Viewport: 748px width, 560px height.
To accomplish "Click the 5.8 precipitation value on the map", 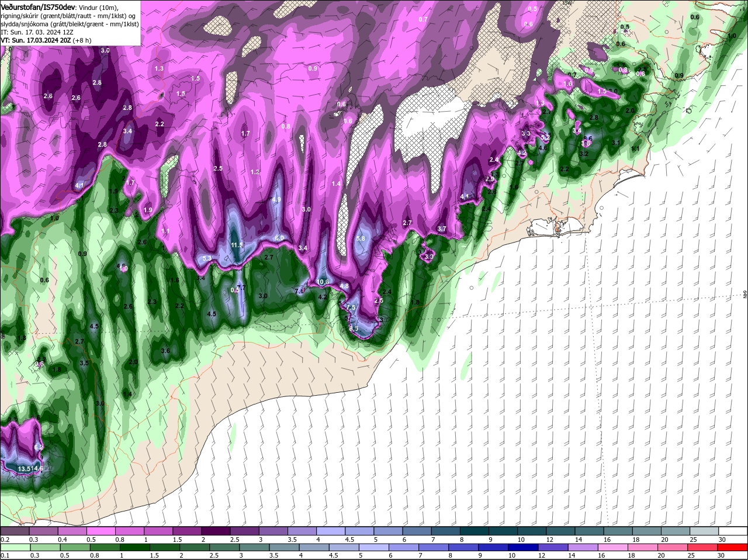I will tap(361, 238).
